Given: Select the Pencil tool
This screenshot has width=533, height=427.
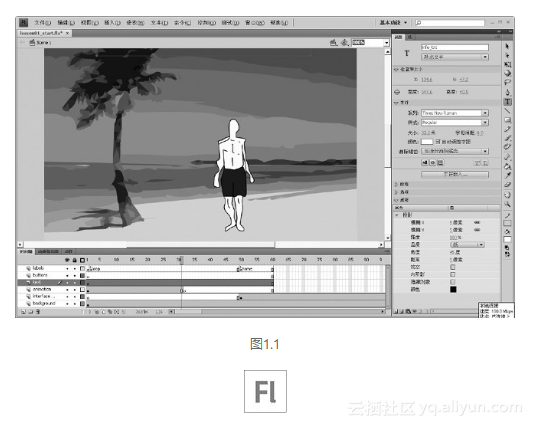Looking at the screenshot, I should [x=507, y=129].
